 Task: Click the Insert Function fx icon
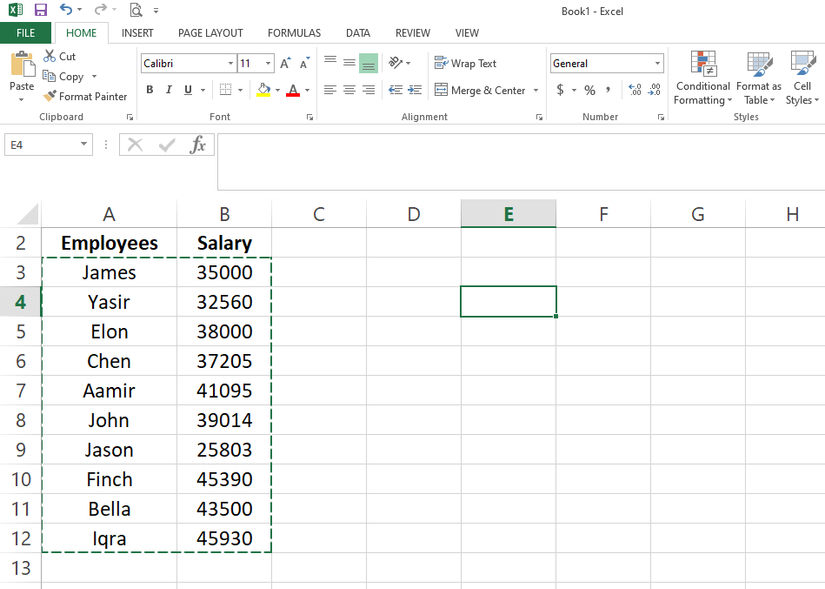[x=198, y=145]
